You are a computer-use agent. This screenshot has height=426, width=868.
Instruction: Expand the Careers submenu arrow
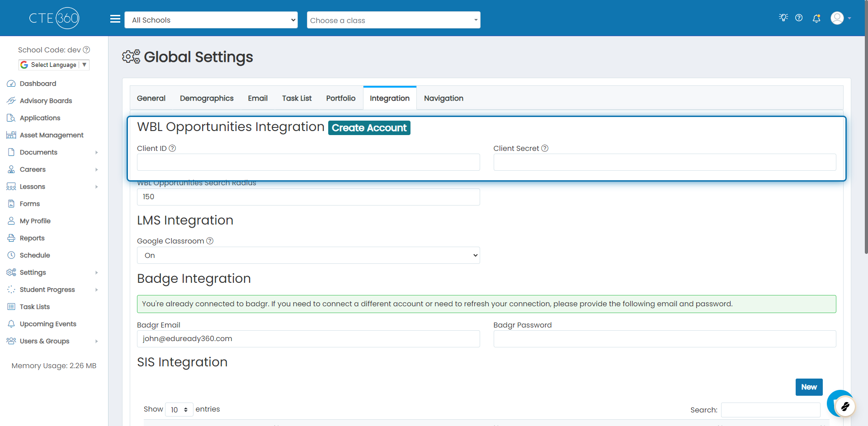click(96, 169)
